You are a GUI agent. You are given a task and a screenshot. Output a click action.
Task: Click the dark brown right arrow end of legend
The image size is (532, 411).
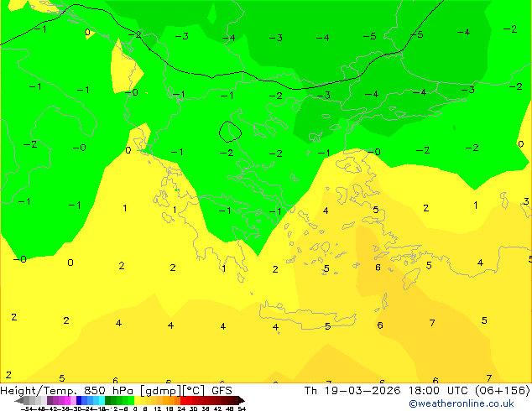point(241,401)
